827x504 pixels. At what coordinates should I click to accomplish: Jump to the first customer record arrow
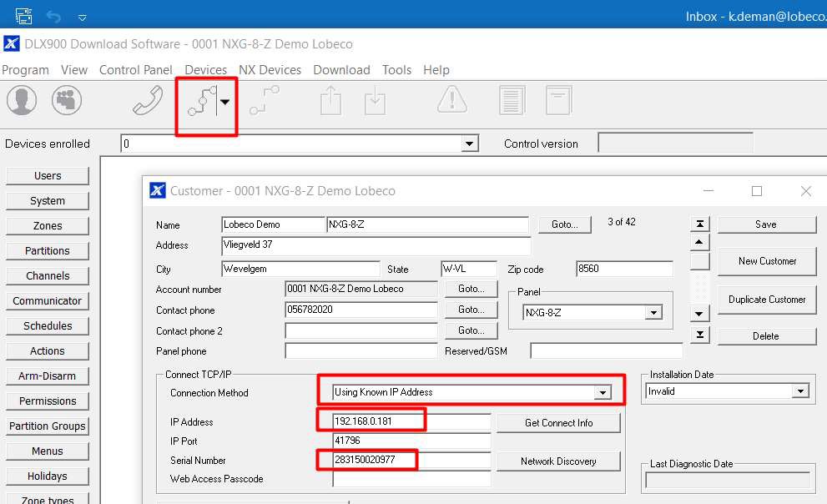tap(700, 224)
